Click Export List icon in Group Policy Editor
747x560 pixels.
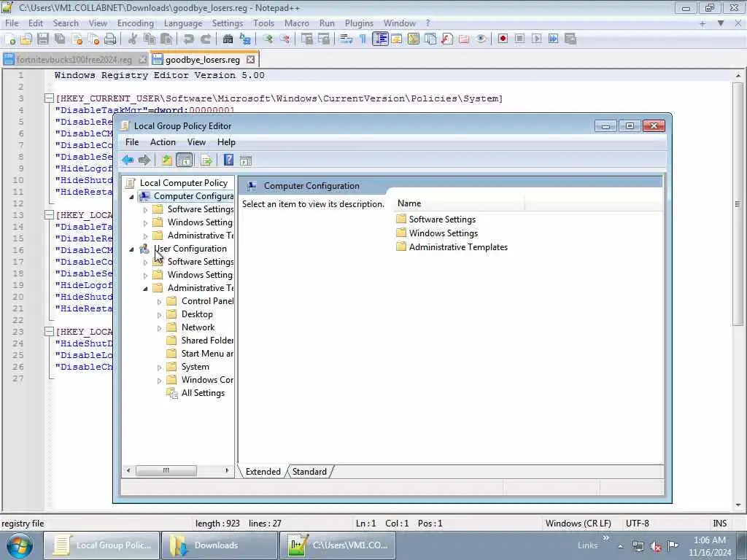[206, 160]
